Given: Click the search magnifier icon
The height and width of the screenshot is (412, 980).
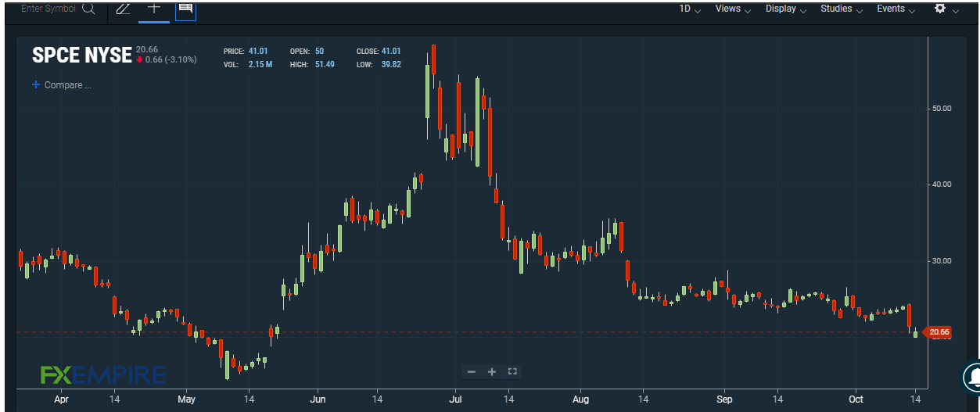Looking at the screenshot, I should point(88,9).
